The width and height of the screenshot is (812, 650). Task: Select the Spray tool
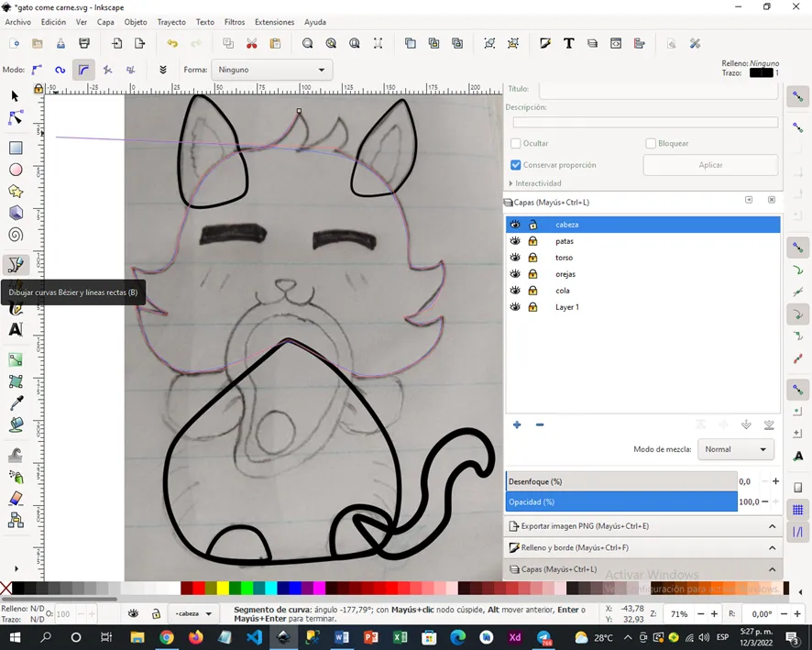pos(16,477)
